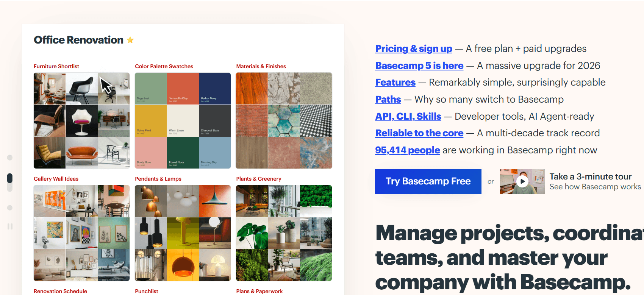Click the yellow star beside Office Renovation
The height and width of the screenshot is (295, 644).
[x=130, y=40]
